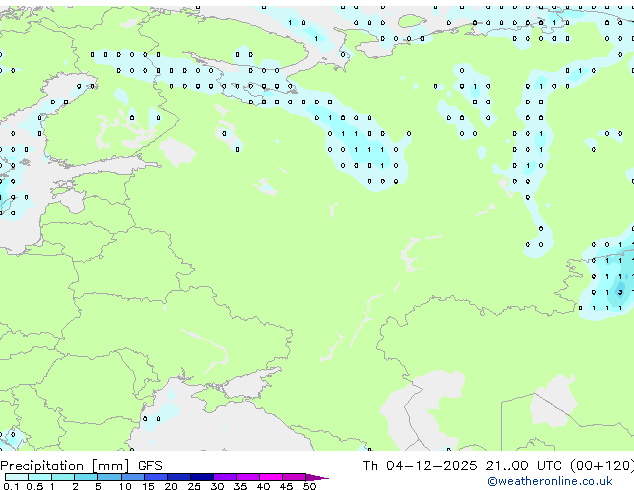Click the '30' legend scale label
Screen dimensions: 634x490
[x=217, y=486]
